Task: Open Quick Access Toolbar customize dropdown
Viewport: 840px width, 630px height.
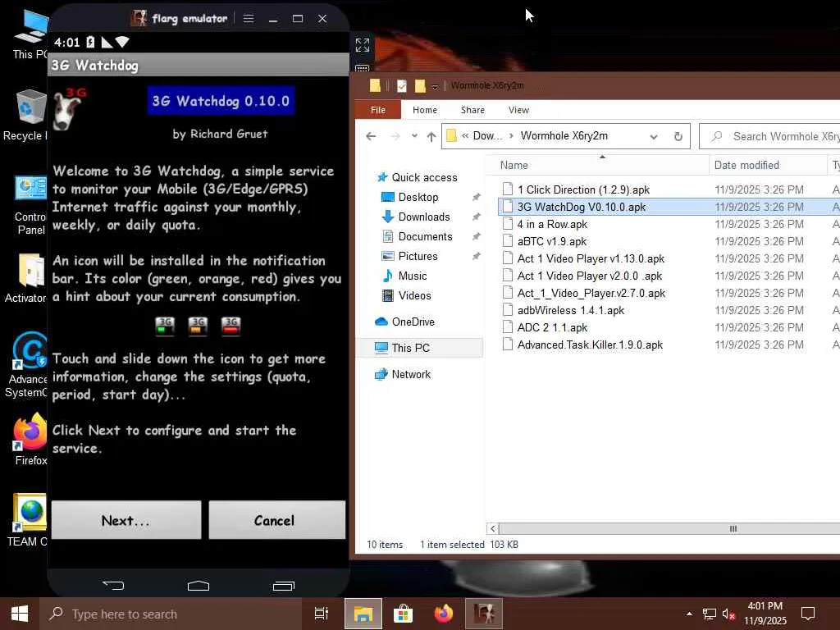Action: (x=435, y=86)
